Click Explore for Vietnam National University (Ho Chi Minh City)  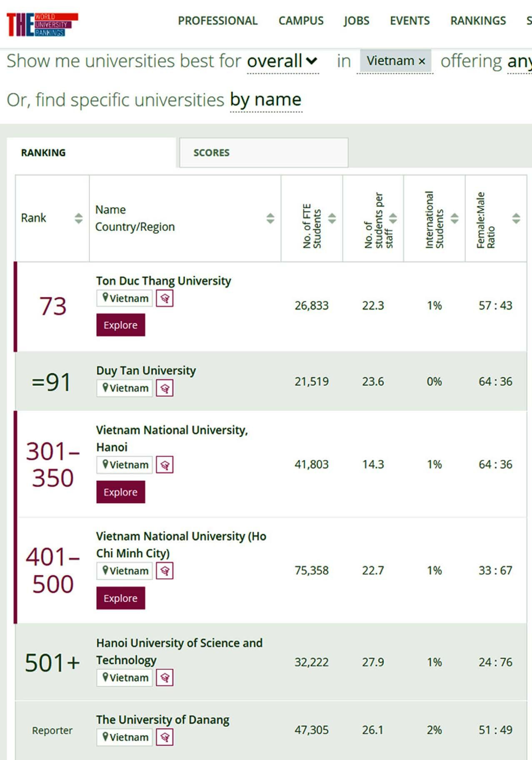tap(120, 598)
